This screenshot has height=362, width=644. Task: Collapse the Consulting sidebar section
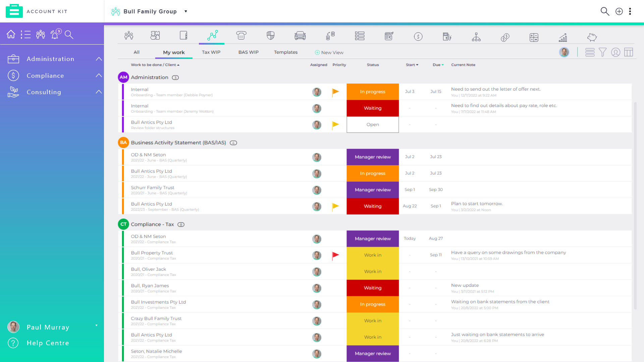(99, 92)
